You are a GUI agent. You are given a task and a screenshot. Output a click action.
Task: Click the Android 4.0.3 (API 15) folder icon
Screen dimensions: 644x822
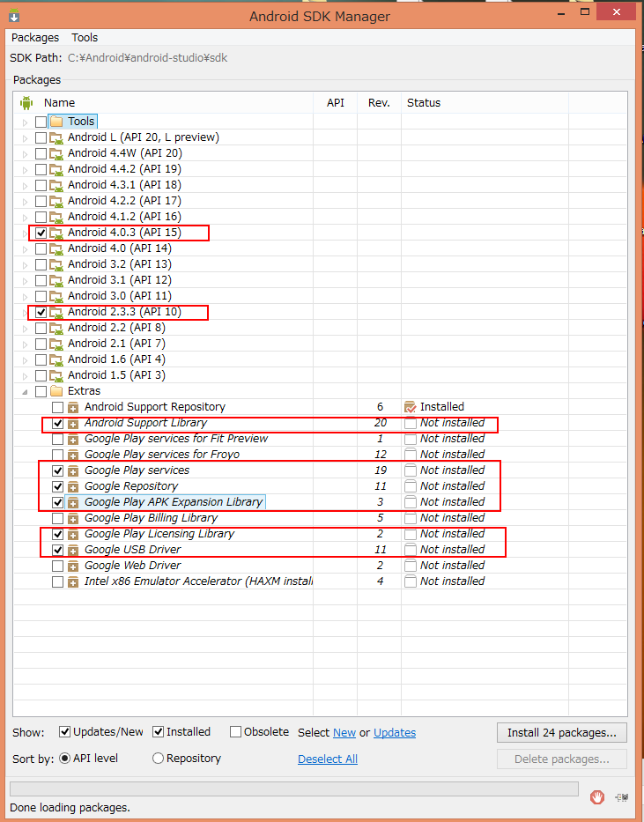coord(56,233)
